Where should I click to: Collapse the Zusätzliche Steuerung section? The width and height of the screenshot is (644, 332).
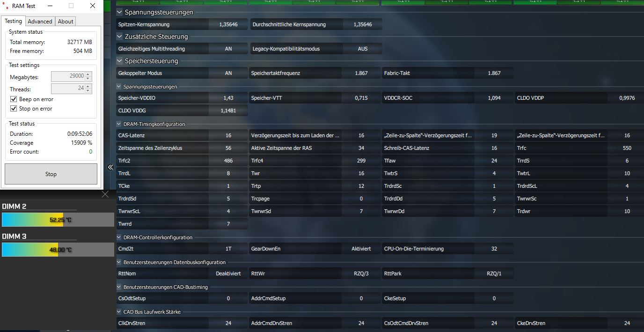pos(119,37)
